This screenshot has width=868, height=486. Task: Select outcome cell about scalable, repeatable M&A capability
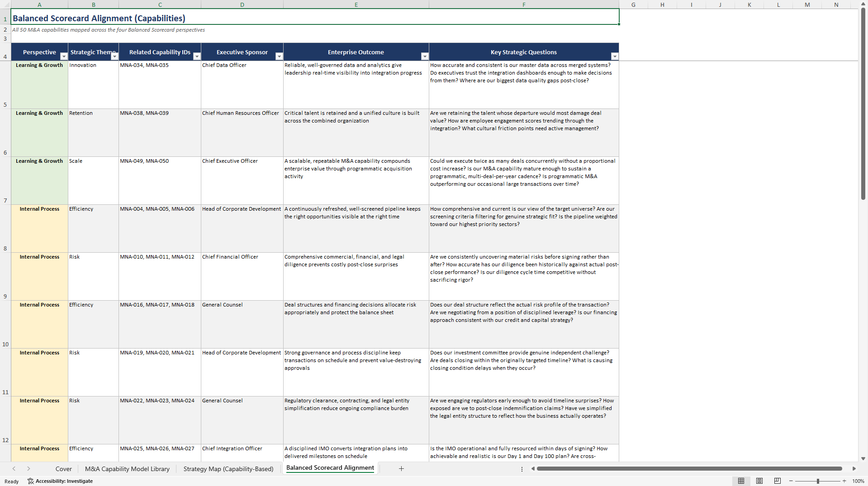356,180
